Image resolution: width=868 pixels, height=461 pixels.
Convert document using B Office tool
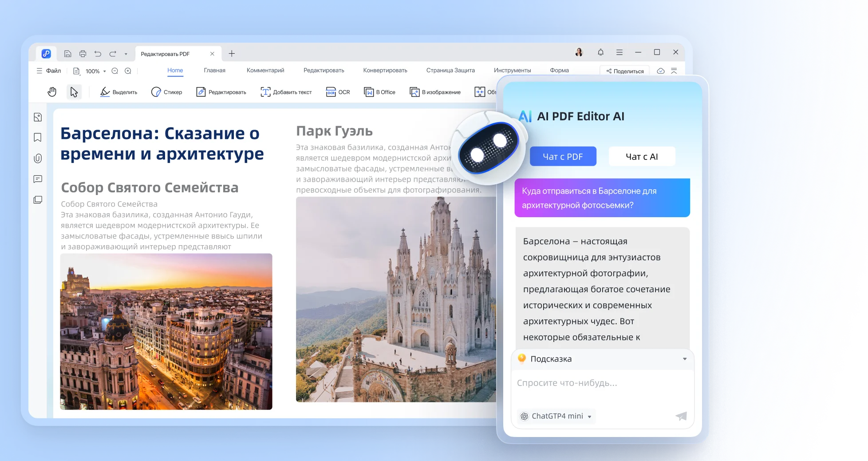coord(380,92)
